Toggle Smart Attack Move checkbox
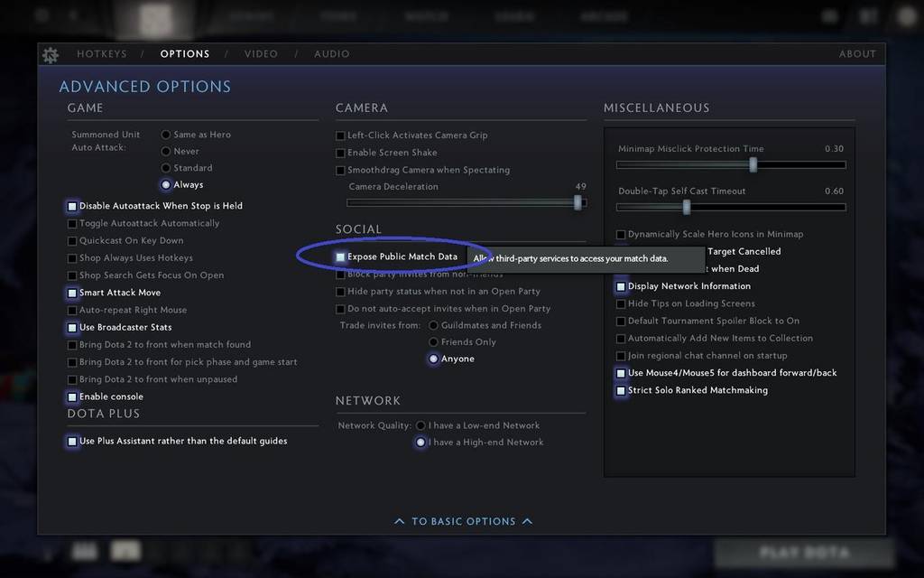This screenshot has height=578, width=924. [x=72, y=293]
